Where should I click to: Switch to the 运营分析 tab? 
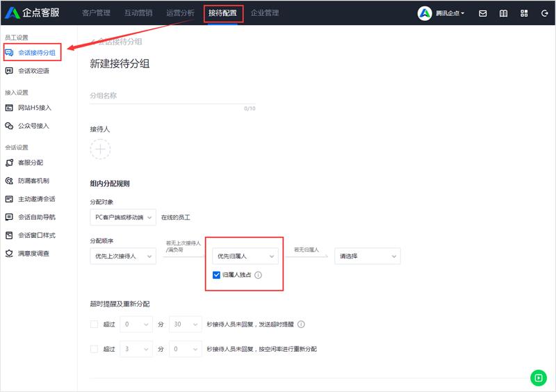(x=181, y=13)
